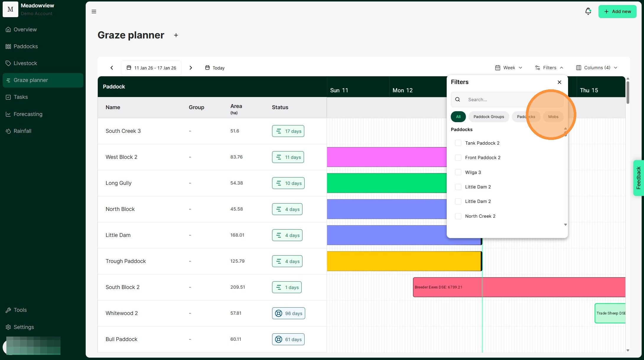The width and height of the screenshot is (644, 360).
Task: Go to previous week arrow
Action: 112,68
